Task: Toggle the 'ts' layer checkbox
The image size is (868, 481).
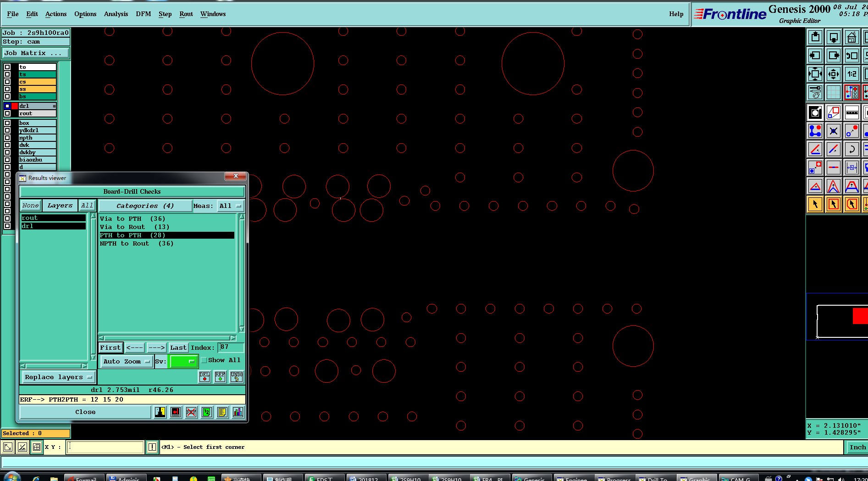Action: [x=7, y=74]
